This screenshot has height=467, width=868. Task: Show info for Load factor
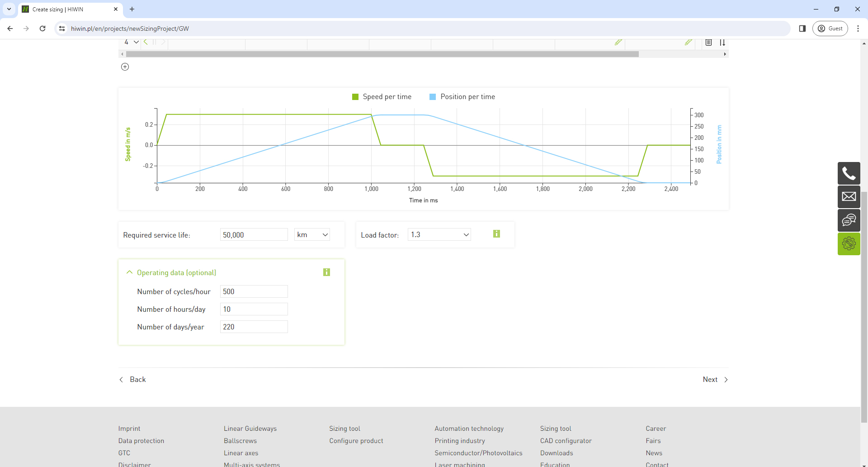pos(496,234)
